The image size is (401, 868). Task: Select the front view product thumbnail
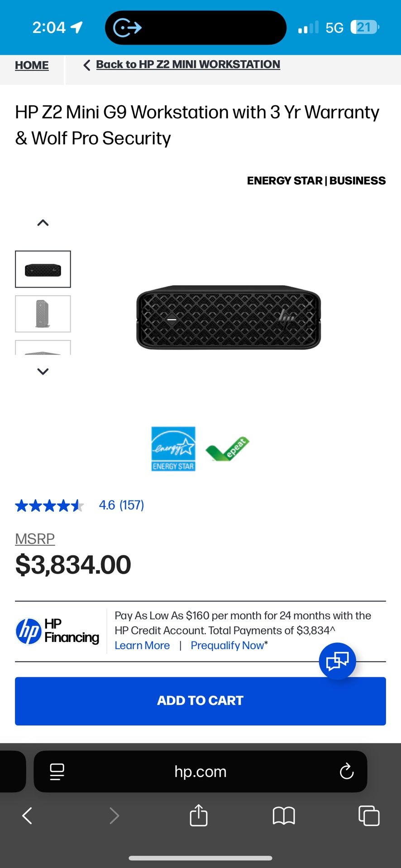(43, 269)
